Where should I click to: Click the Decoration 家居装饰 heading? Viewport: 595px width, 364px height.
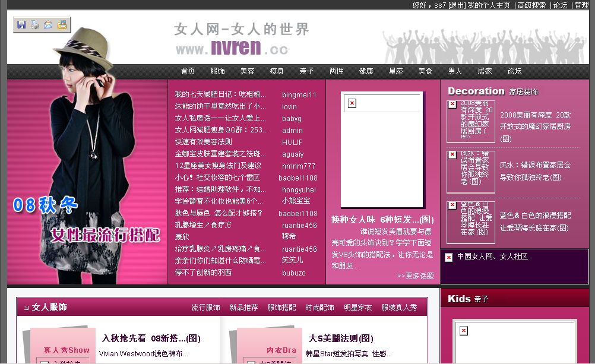493,91
